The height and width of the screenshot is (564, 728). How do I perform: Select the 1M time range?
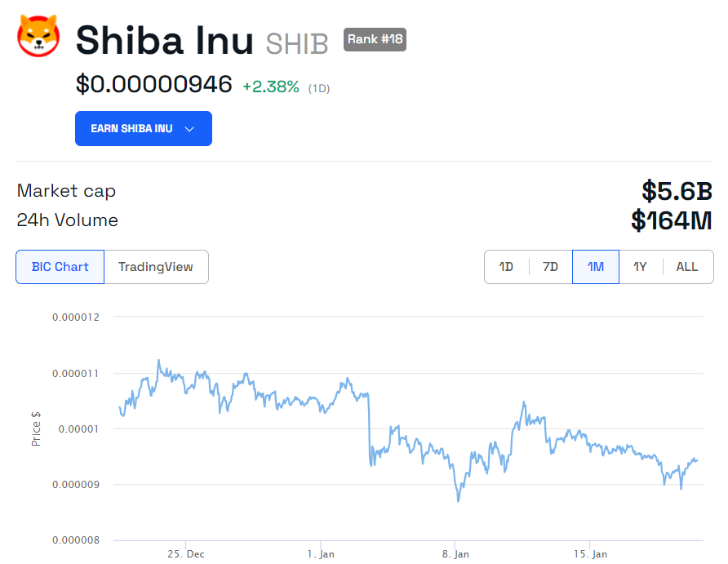pyautogui.click(x=596, y=267)
